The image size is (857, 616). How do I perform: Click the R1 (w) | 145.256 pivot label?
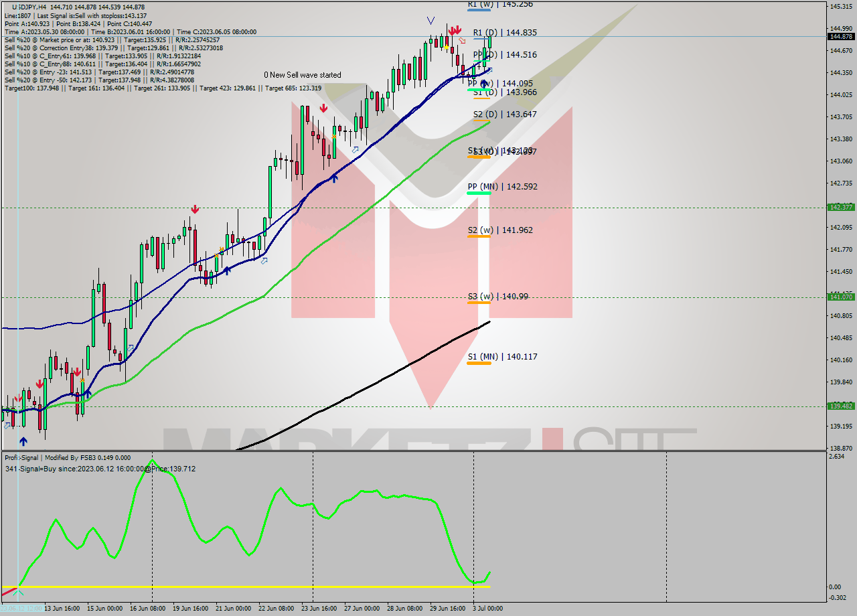(x=500, y=4)
